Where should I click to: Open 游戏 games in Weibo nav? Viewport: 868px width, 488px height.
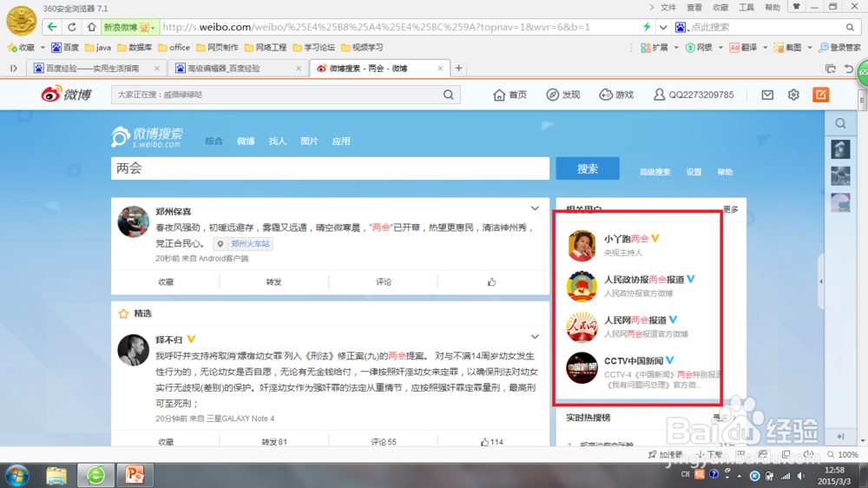[616, 95]
